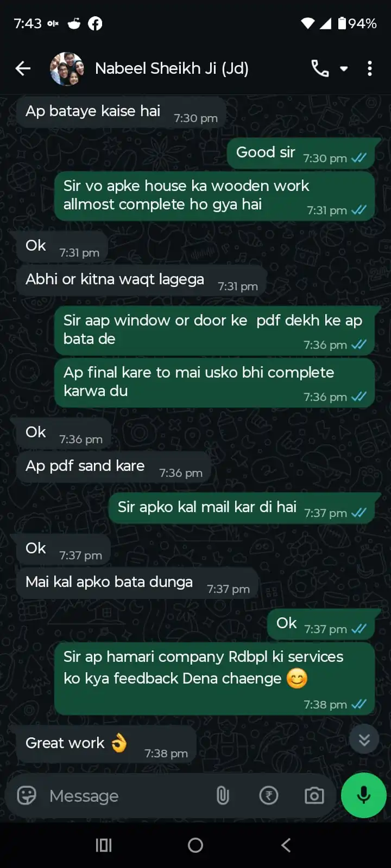
Task: Tap Android home navigation button
Action: tap(195, 845)
